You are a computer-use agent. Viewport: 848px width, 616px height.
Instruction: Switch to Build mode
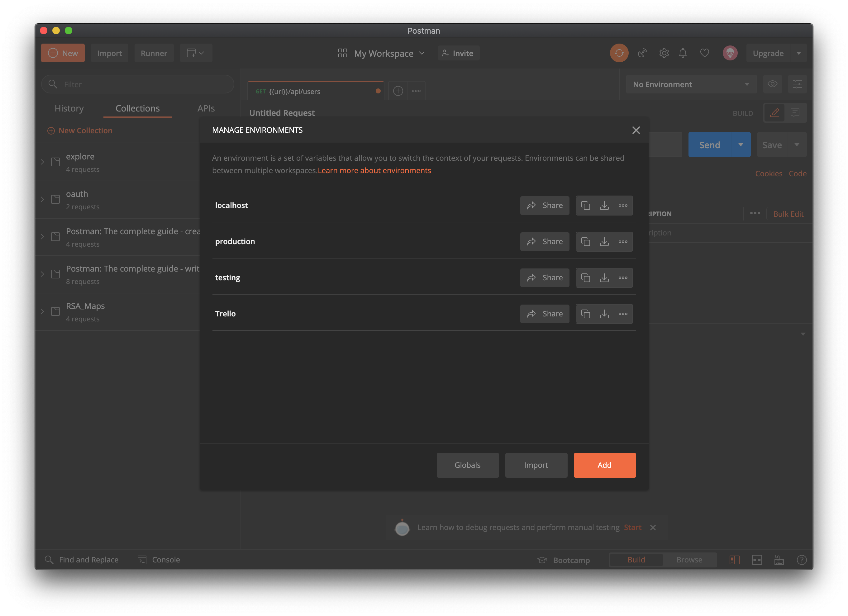point(636,560)
